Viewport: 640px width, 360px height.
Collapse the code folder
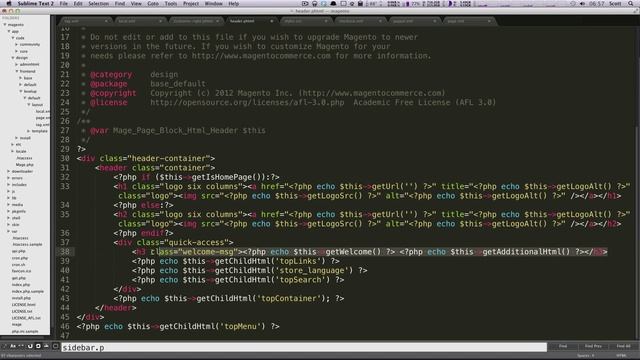tap(13, 38)
